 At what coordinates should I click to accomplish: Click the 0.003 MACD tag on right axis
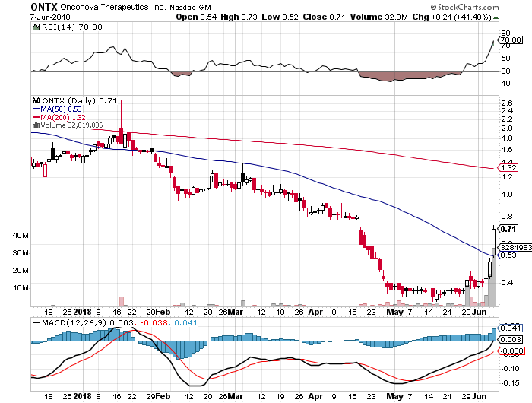coord(511,340)
